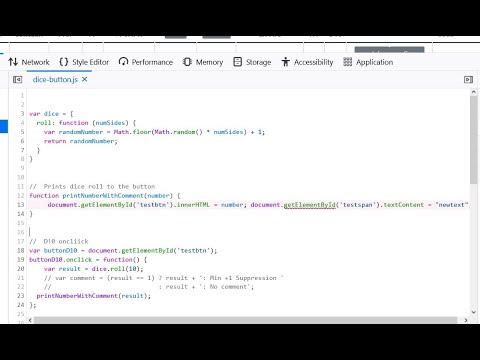The width and height of the screenshot is (480, 360).
Task: Click the vertical scrollbar up arrow
Action: (474, 92)
